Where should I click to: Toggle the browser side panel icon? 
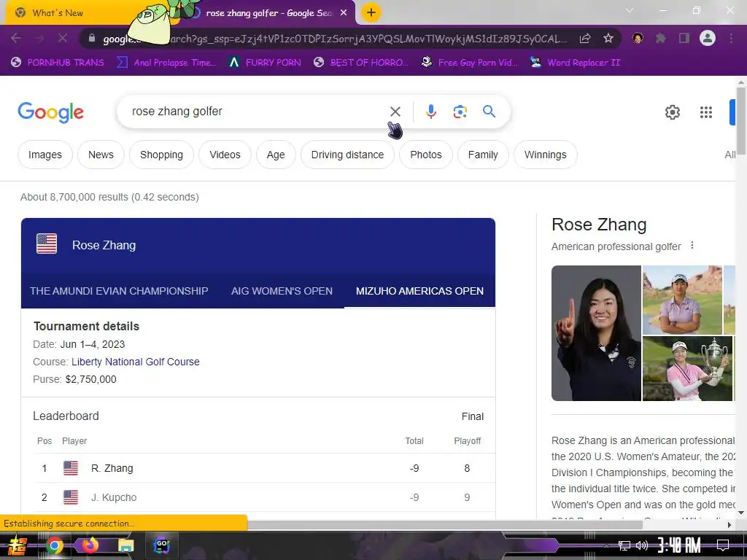tap(684, 38)
